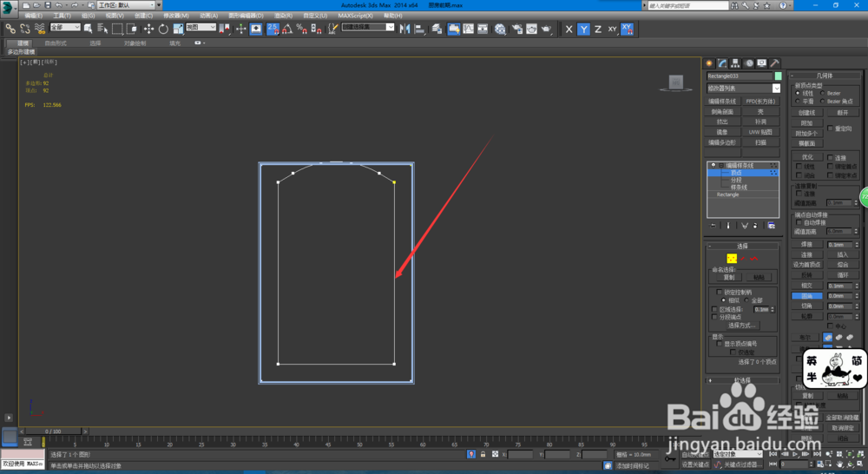The height and width of the screenshot is (474, 868).
Task: Open the workspace 工作区 dropdown
Action: point(126,5)
